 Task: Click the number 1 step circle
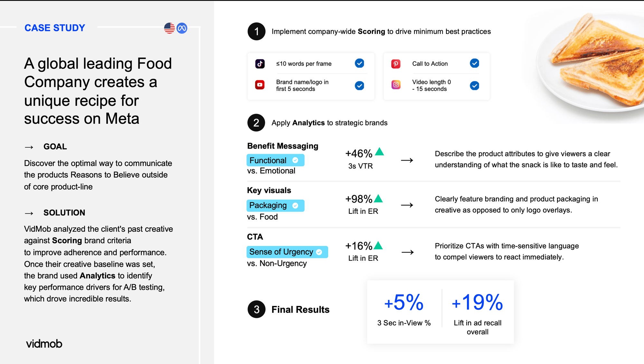(x=256, y=31)
